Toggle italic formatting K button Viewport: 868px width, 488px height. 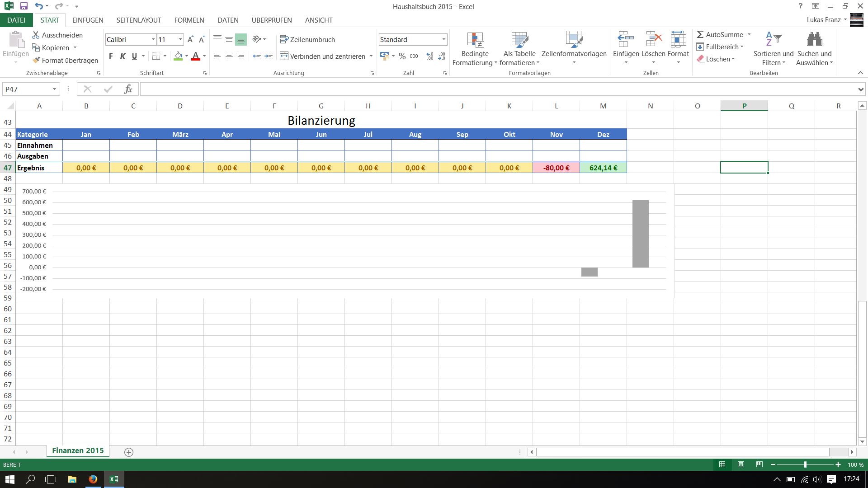click(x=123, y=56)
